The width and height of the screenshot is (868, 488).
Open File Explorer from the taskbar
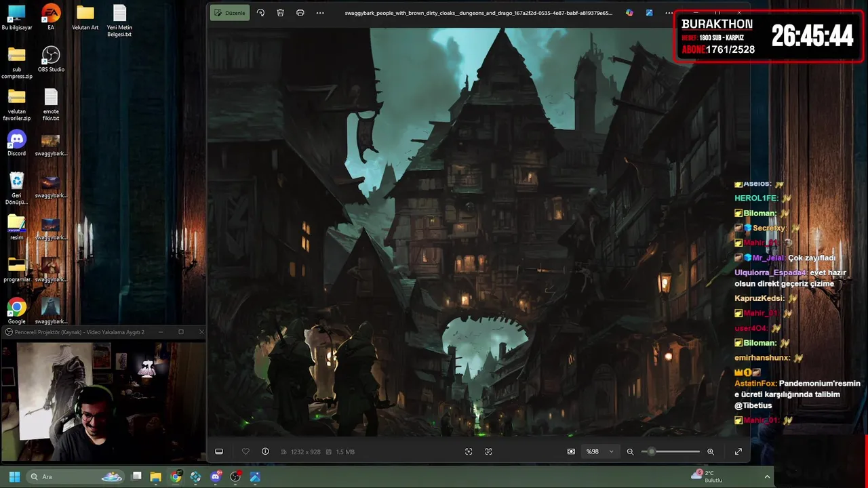[x=156, y=476]
